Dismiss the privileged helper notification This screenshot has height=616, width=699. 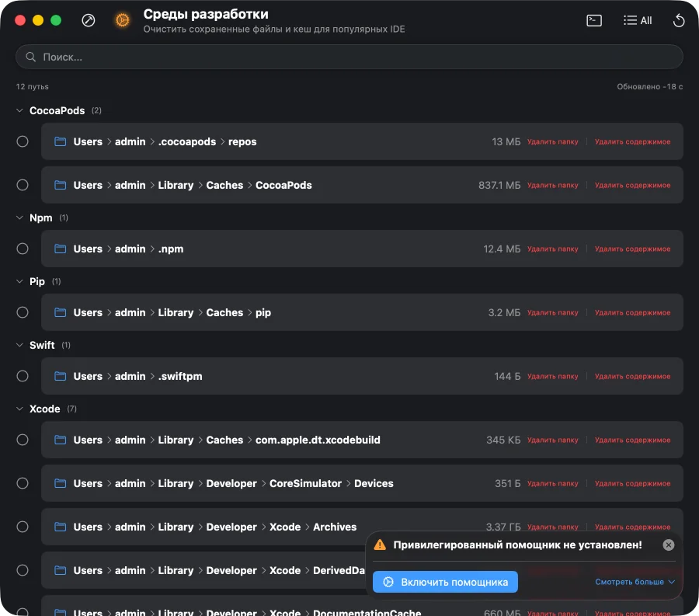point(668,545)
